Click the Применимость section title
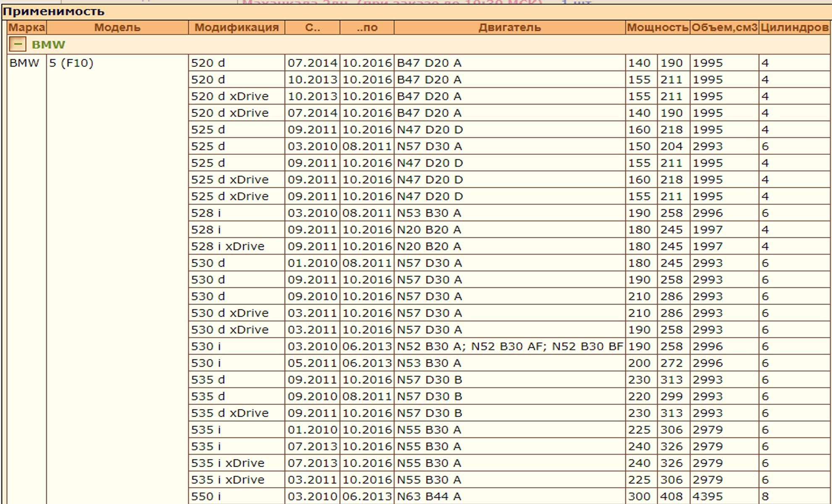The image size is (832, 504). tap(53, 11)
